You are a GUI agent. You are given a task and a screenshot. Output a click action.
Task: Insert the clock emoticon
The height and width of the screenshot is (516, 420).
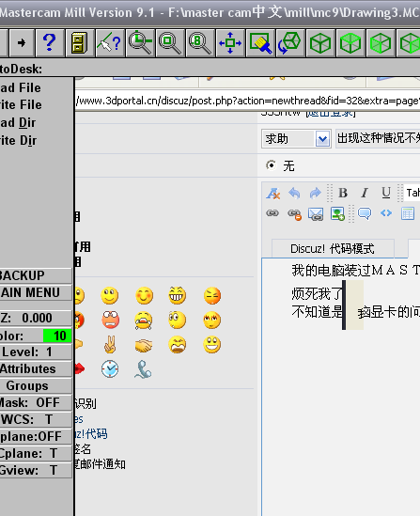[110, 368]
